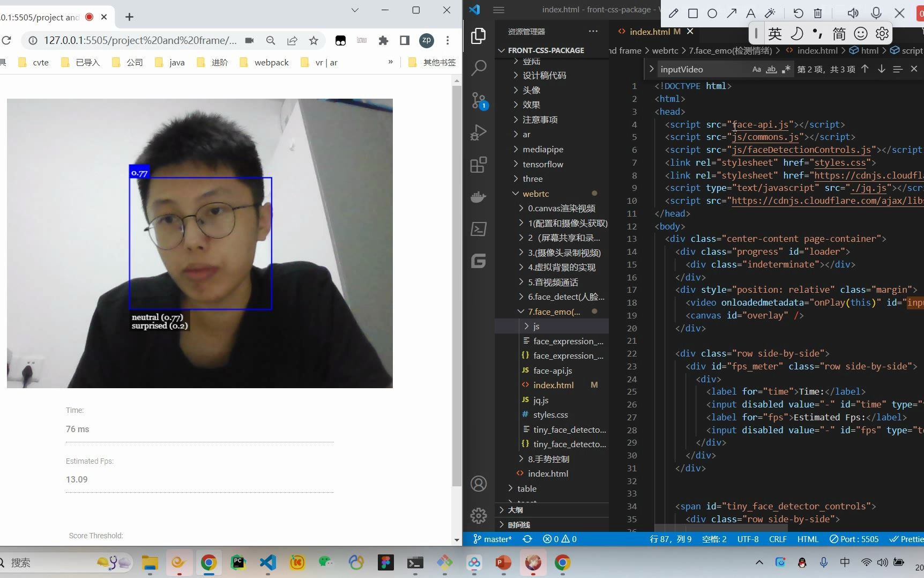Screen dimensions: 924x578
Task: Close the index.html editor tab
Action: pos(690,32)
